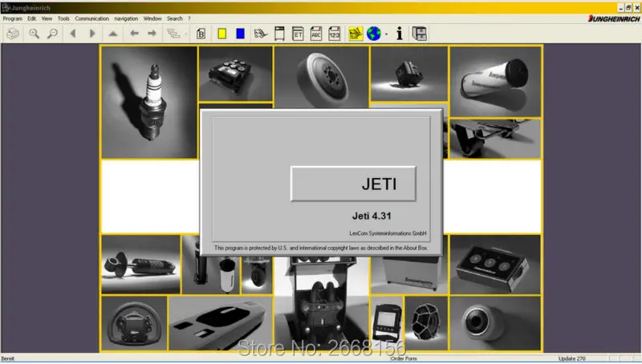Viewport: 642px width, 364px height.
Task: Click the spark plug thumbnail image
Action: [x=149, y=103]
